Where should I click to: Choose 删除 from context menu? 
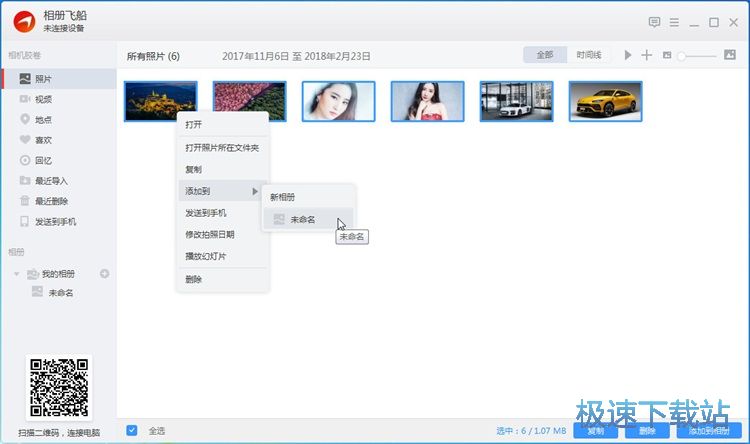click(223, 279)
